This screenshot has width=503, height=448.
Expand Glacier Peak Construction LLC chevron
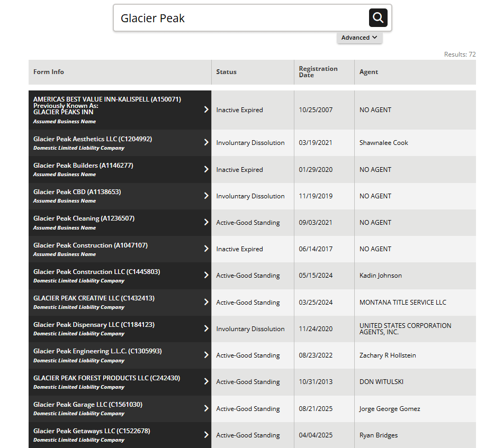coord(206,275)
